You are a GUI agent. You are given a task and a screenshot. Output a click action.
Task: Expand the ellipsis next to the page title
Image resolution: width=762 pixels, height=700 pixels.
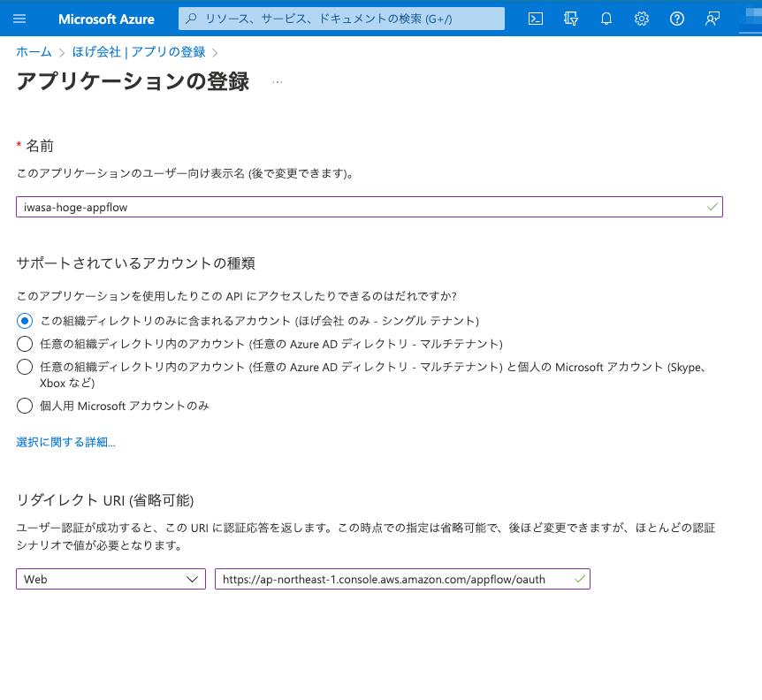click(277, 80)
